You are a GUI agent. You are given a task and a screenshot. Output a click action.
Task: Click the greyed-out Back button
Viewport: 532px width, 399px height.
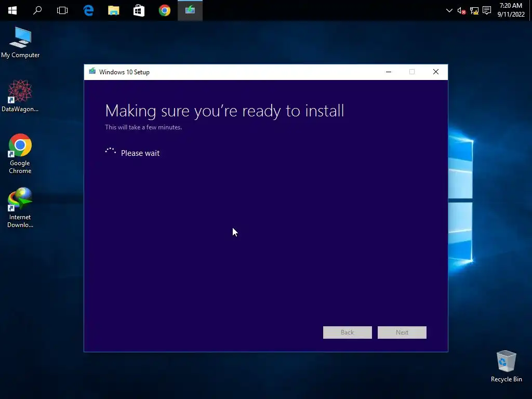click(x=348, y=332)
